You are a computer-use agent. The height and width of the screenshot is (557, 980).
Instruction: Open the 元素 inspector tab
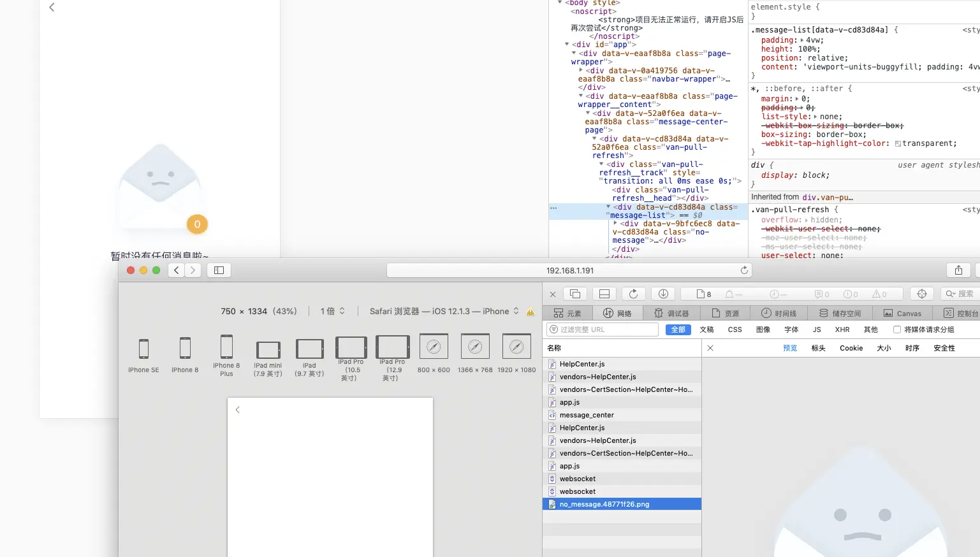pyautogui.click(x=567, y=313)
